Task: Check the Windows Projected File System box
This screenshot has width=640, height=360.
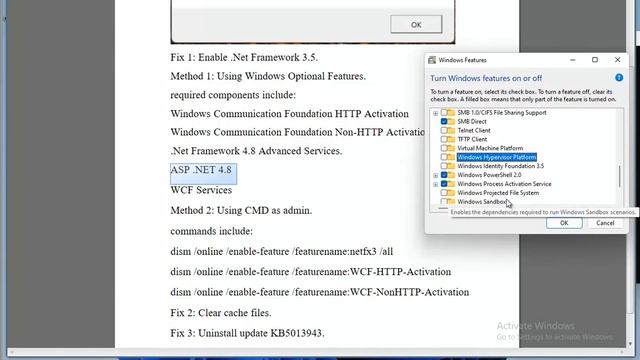Action: click(x=444, y=193)
